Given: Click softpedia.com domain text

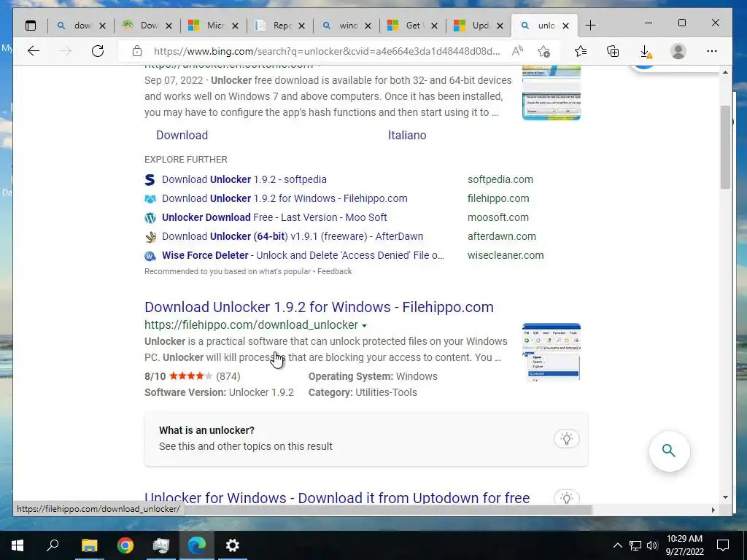Looking at the screenshot, I should [x=500, y=179].
